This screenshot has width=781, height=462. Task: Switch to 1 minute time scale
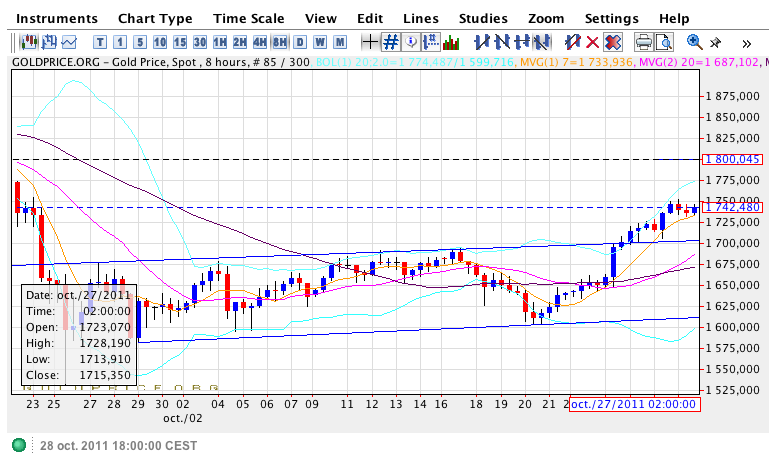point(120,42)
